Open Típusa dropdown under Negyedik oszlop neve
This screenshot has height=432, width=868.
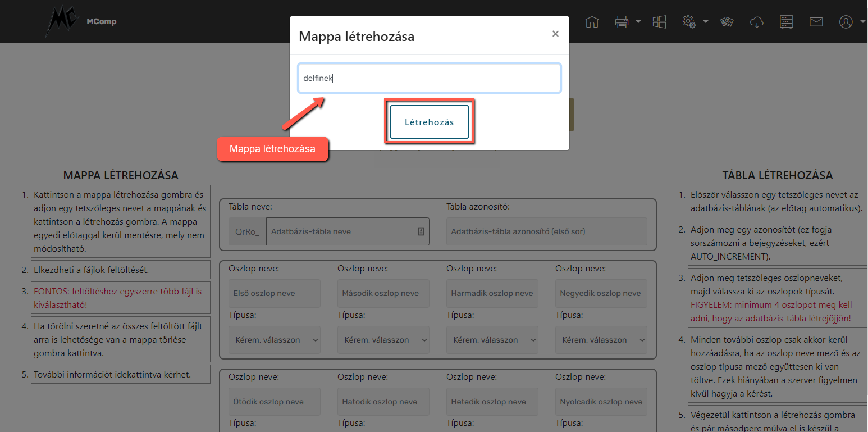(601, 340)
